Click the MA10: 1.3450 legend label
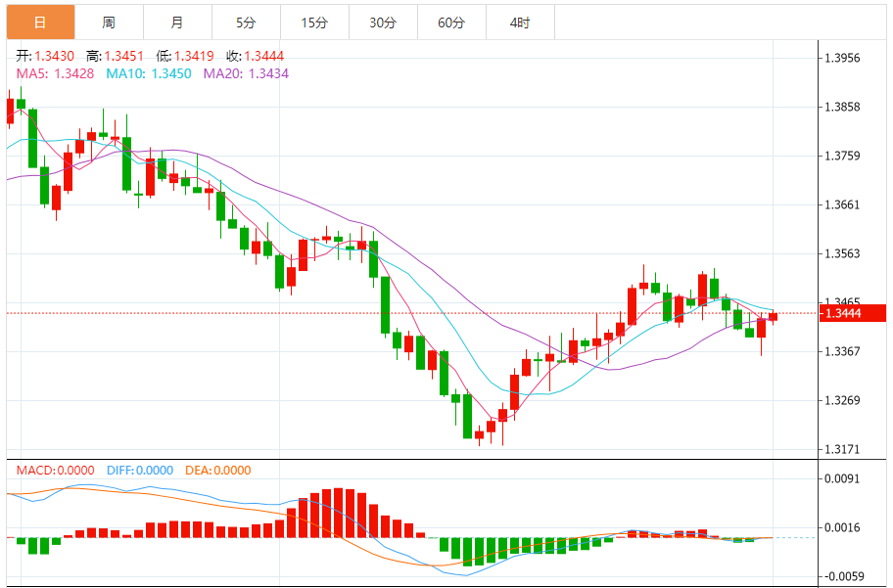The height and width of the screenshot is (588, 893). tap(149, 73)
